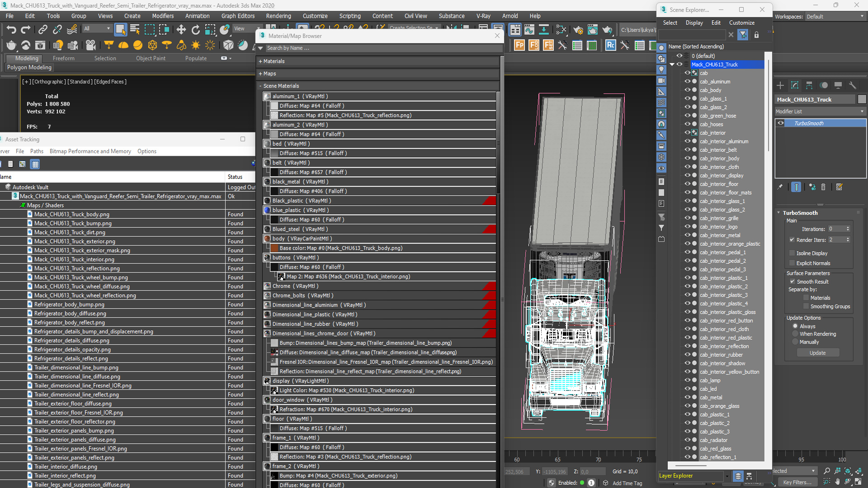This screenshot has width=868, height=488.
Task: Click Bind to Space Warp icon
Action: tap(72, 30)
